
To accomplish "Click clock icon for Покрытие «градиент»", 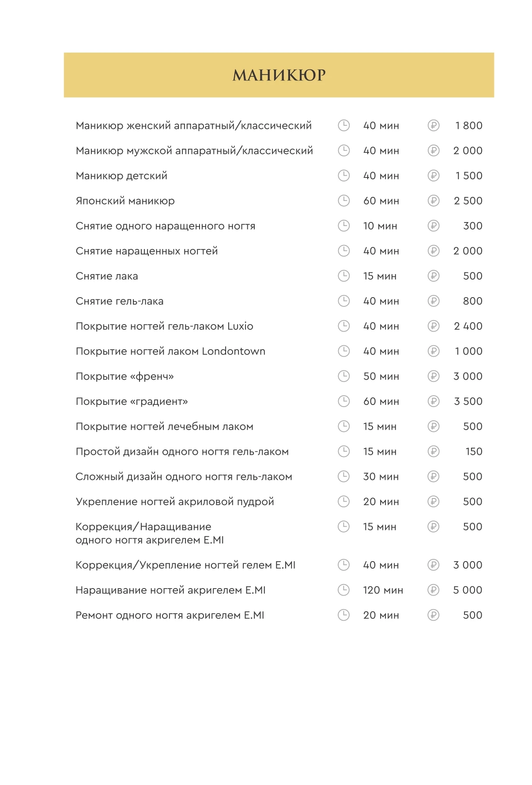I will point(343,401).
